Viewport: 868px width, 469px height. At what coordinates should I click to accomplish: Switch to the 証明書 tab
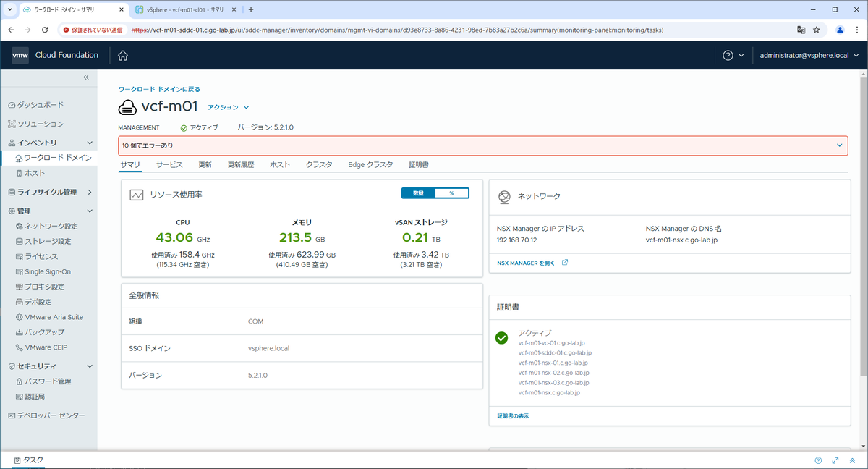click(x=419, y=165)
